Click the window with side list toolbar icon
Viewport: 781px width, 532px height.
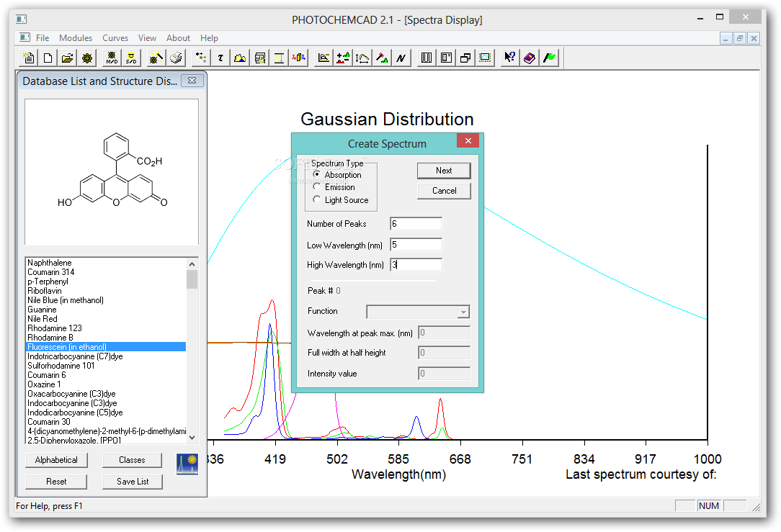pyautogui.click(x=446, y=58)
